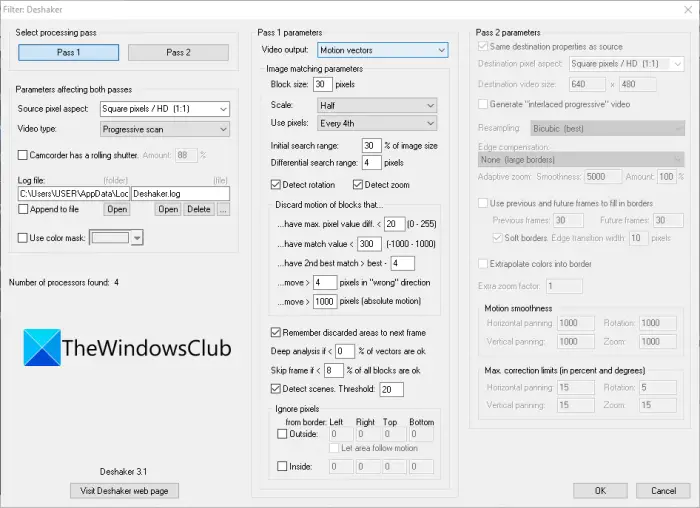Click Initial search range field
The width and height of the screenshot is (700, 508).
(x=371, y=146)
